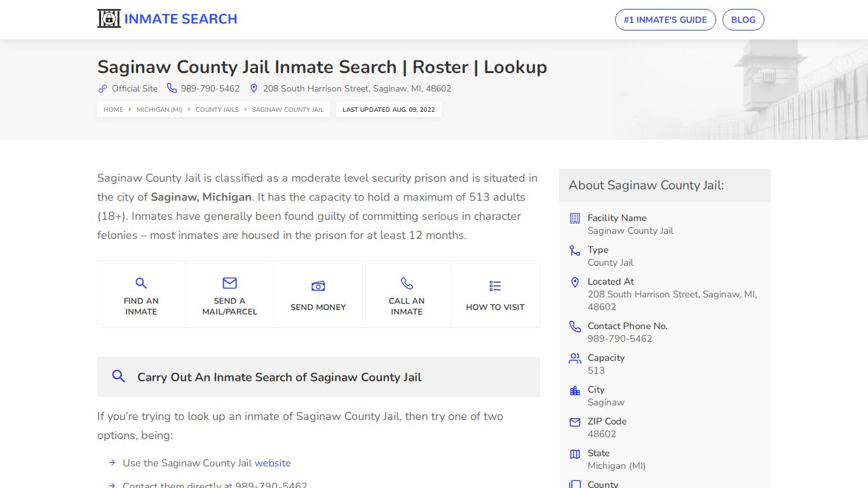Select sidebar phone value 989-790-5462
The image size is (868, 488).
click(620, 339)
